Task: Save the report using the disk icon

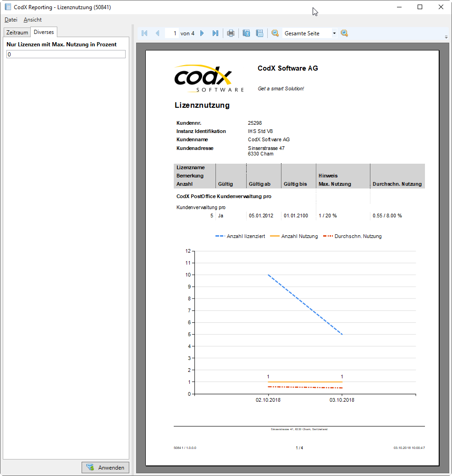Action: tap(246, 33)
